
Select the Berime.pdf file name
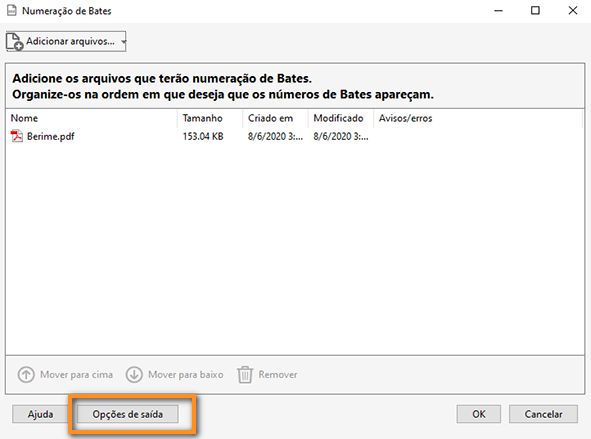point(51,136)
